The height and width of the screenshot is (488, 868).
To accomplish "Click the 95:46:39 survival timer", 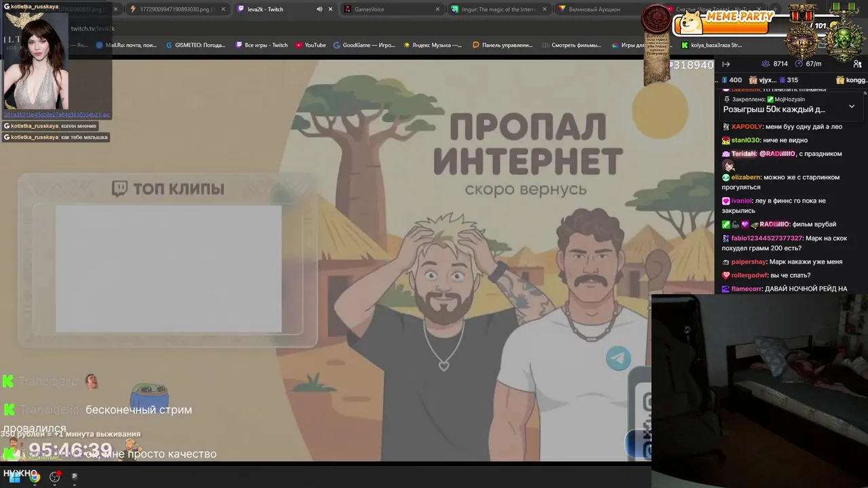I will 70,450.
